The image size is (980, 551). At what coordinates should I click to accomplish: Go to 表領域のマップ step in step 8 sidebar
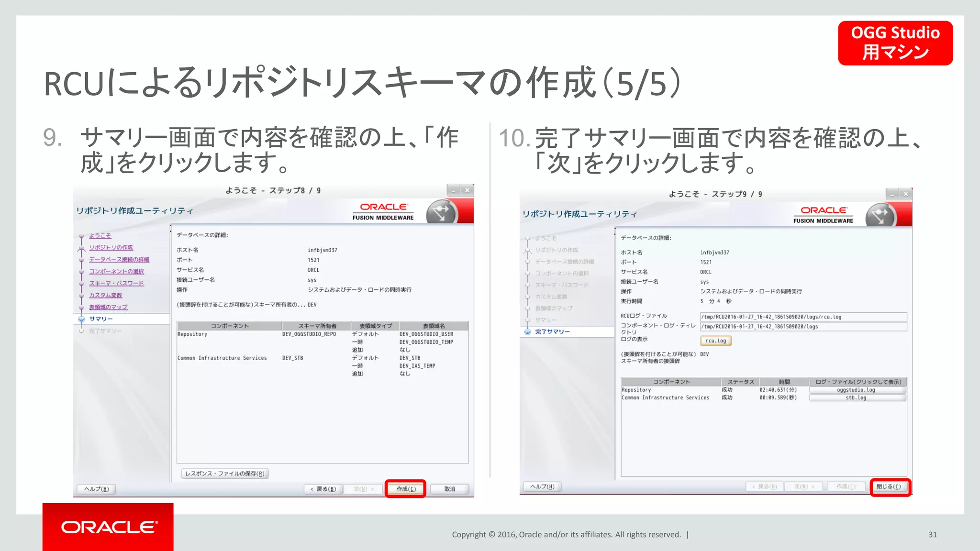point(108,307)
